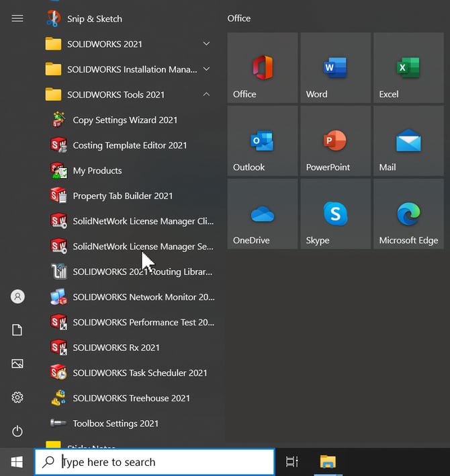Expand the SOLIDWORKS 2021 folder

click(128, 44)
